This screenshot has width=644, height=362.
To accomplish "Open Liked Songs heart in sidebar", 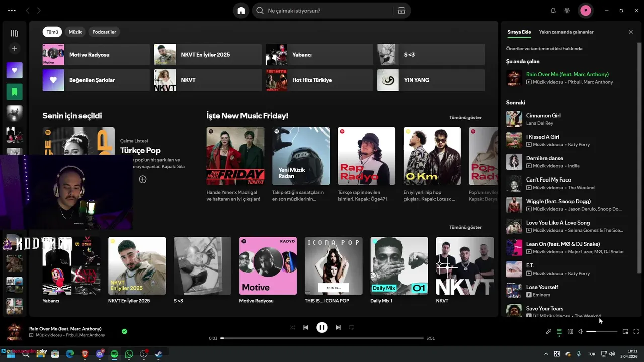I will 14,70.
